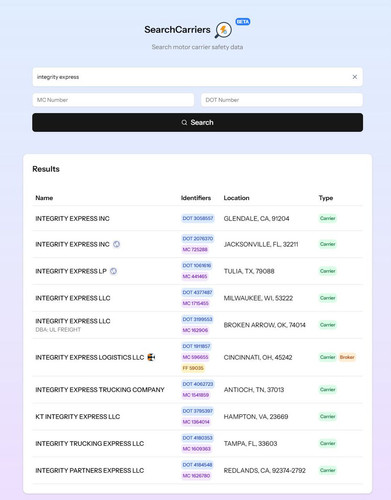Click the DOT badge in the Broken Arrow row

coord(197,320)
